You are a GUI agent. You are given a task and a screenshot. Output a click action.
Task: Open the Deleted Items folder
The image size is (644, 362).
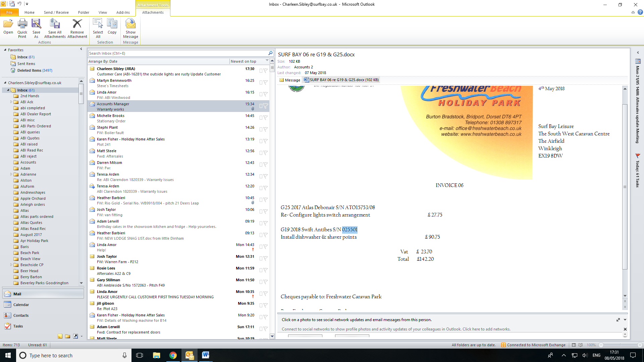29,70
